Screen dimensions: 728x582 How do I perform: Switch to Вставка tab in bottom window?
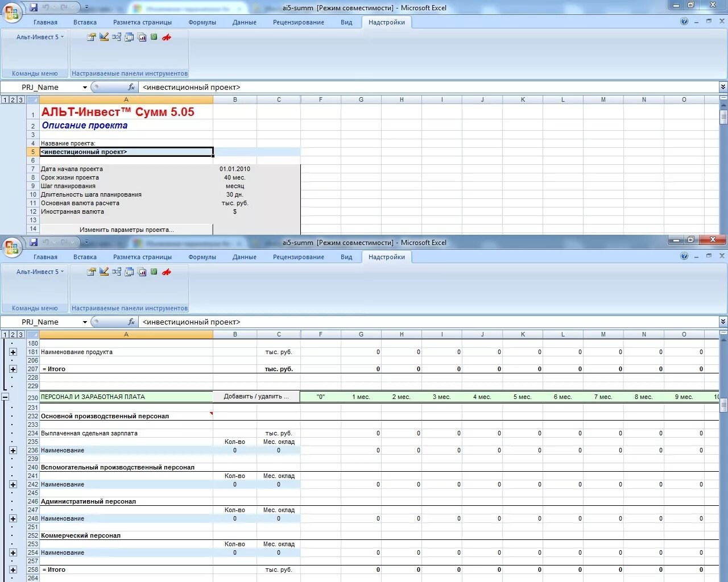(x=85, y=257)
